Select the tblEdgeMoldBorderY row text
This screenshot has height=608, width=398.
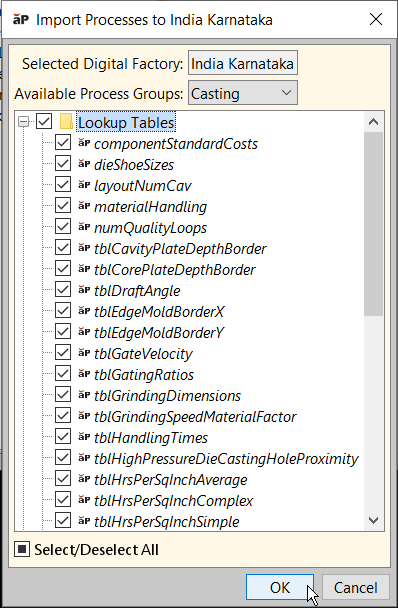coord(159,332)
